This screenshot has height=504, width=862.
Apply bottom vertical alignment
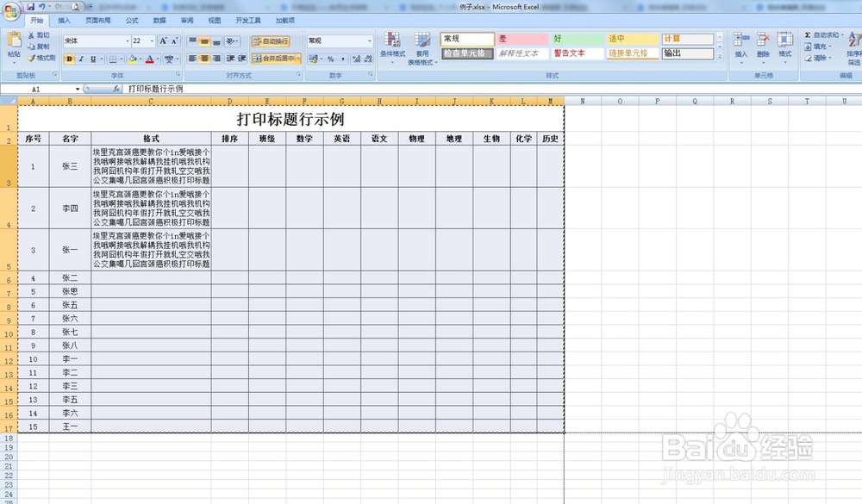tap(216, 41)
